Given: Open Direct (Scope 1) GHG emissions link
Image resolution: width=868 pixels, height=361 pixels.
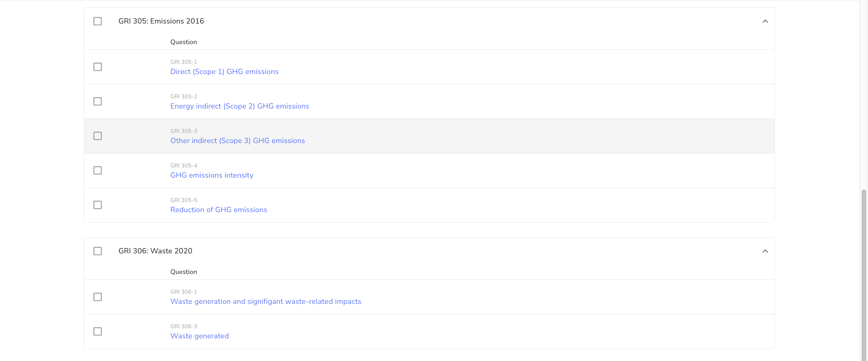Looking at the screenshot, I should (x=224, y=72).
